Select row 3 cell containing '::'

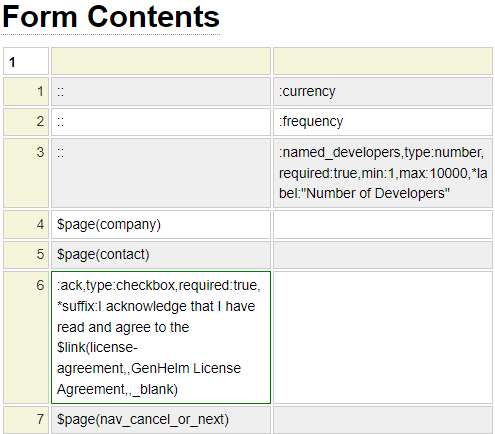click(x=161, y=173)
